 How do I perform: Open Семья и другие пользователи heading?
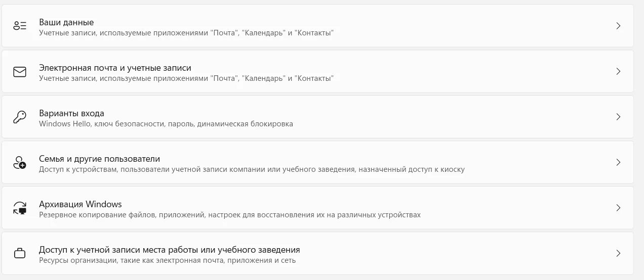click(99, 159)
